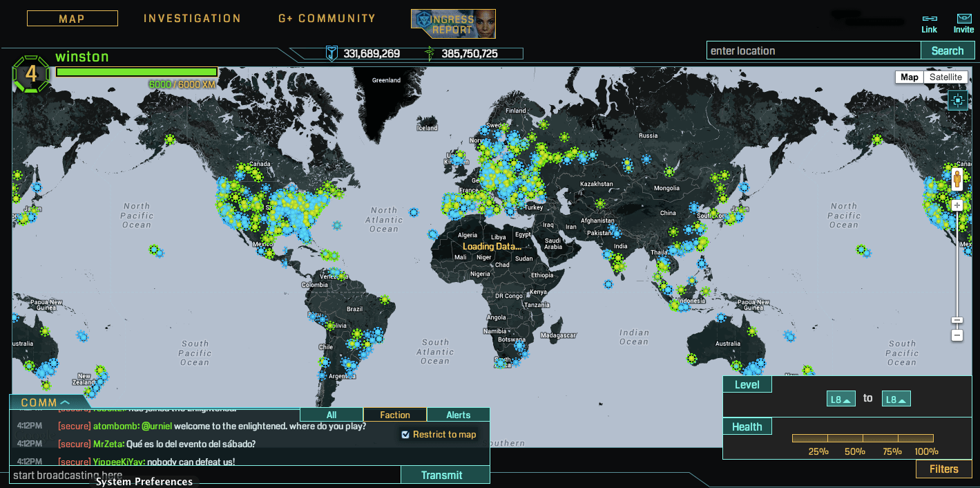Click MrZeta's message about evento del sábado

point(191,444)
